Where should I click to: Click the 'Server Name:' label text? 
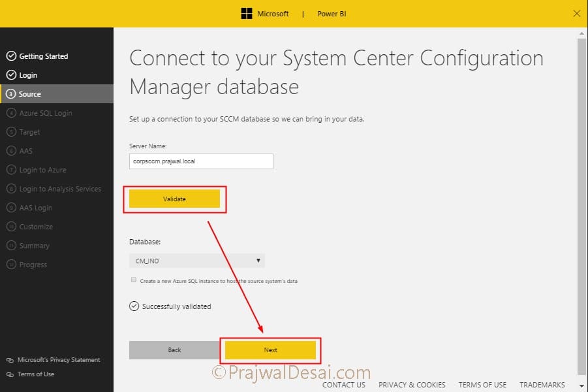click(x=147, y=146)
